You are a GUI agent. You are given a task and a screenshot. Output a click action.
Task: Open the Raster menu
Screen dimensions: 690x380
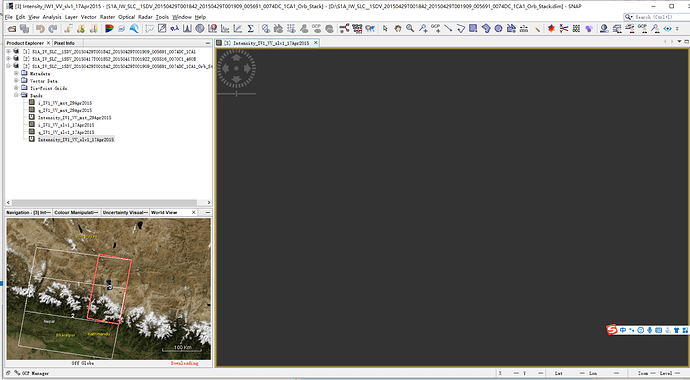[x=107, y=17]
